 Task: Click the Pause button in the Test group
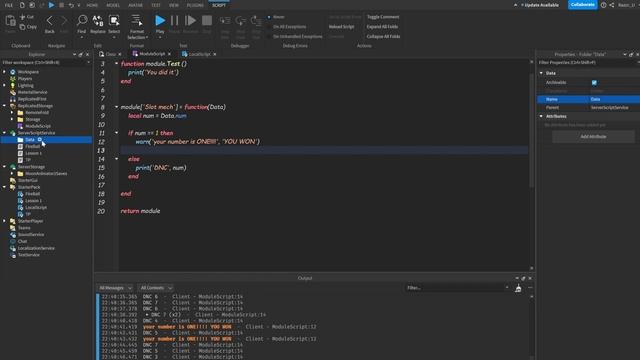click(x=174, y=20)
